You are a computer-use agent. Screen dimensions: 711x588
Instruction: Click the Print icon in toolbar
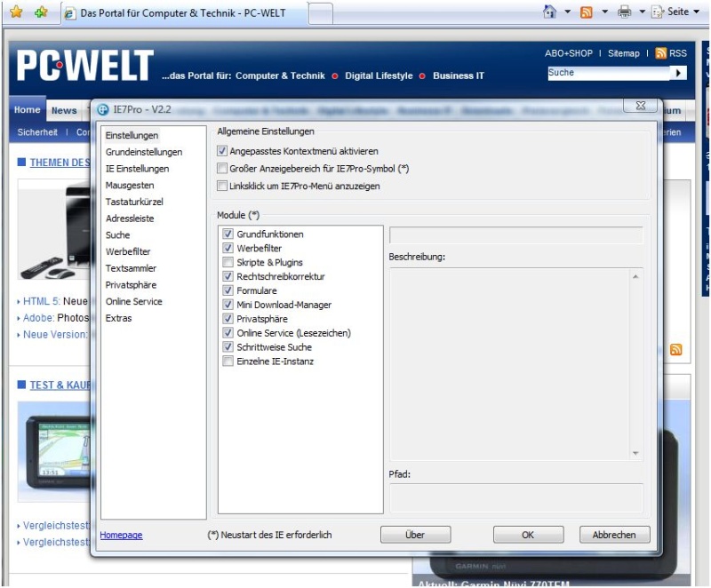(624, 12)
